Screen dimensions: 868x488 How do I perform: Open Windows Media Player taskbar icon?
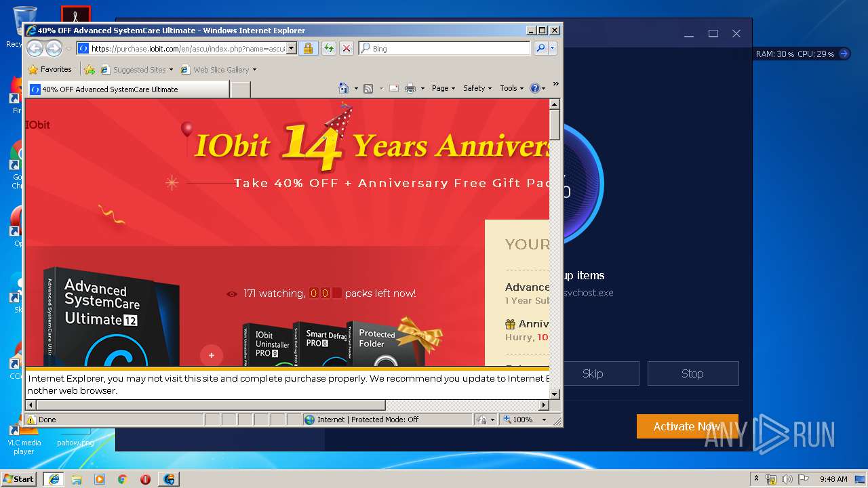pyautogui.click(x=100, y=479)
